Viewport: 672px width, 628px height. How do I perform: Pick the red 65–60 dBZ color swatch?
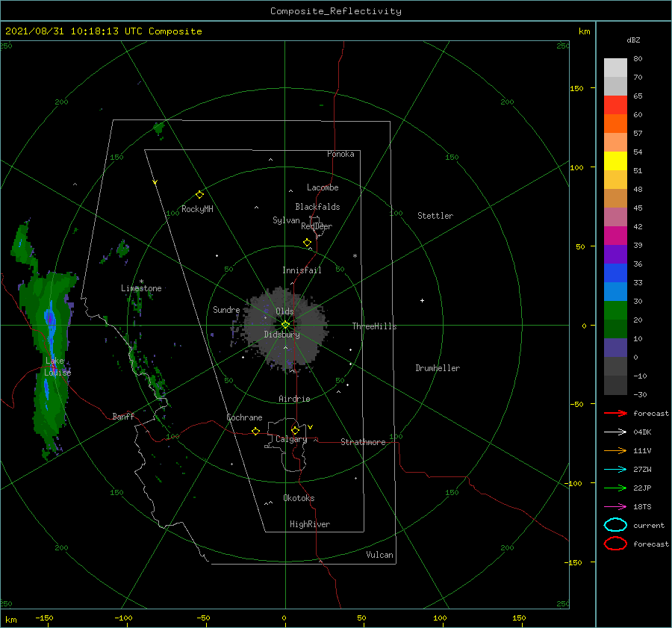pyautogui.click(x=615, y=105)
